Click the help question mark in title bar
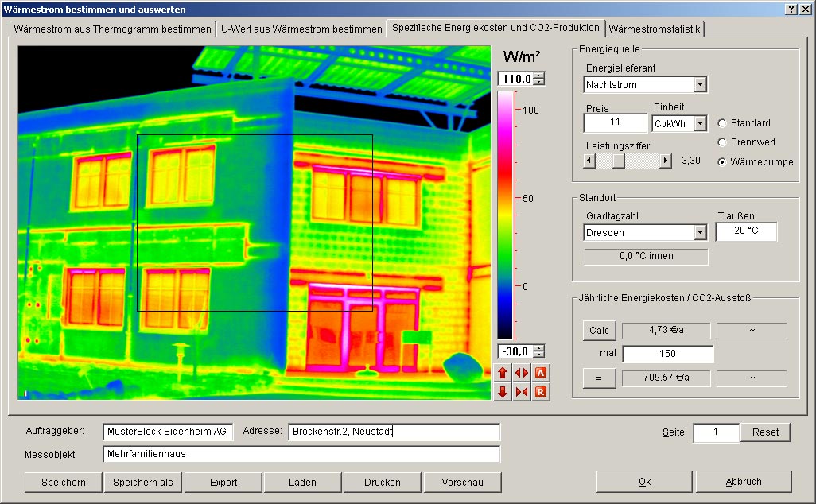816x504 pixels. [x=791, y=8]
